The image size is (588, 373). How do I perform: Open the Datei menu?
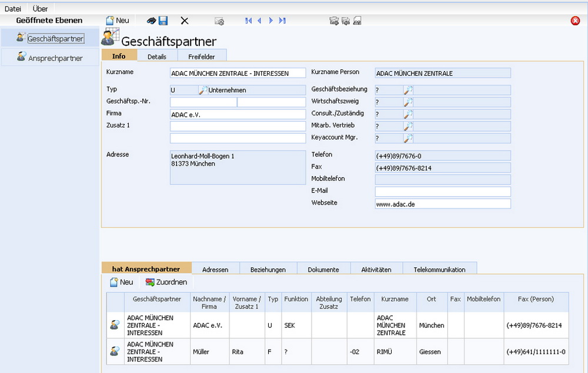[x=13, y=9]
